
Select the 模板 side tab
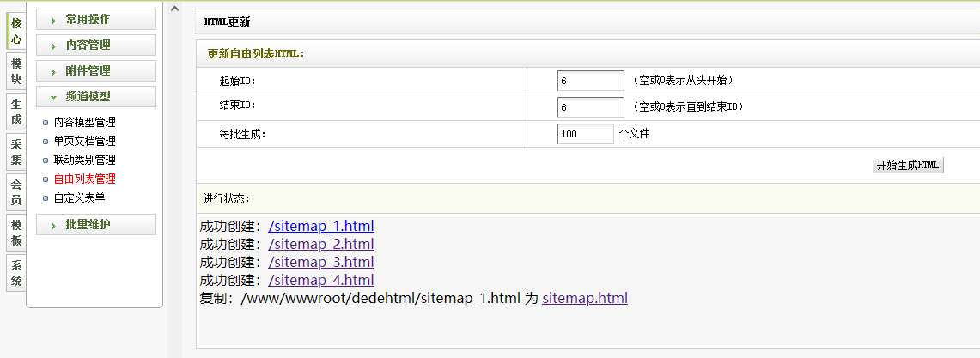[16, 233]
